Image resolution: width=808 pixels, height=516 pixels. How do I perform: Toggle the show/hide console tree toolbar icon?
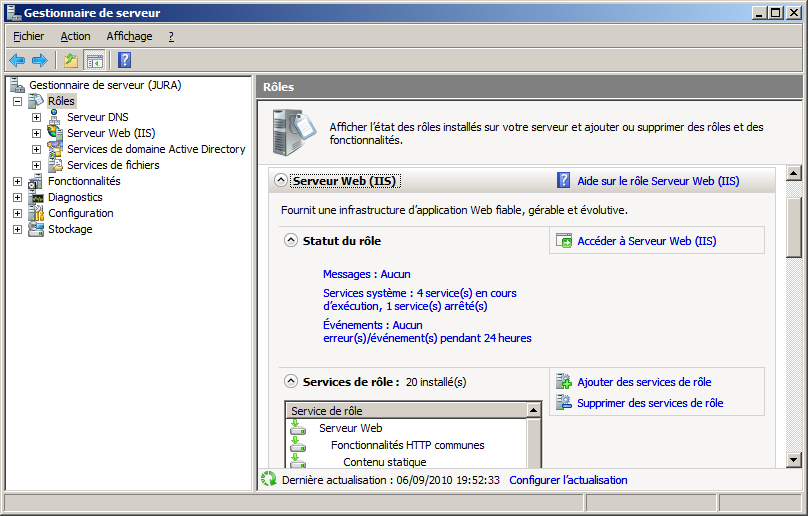tap(94, 60)
